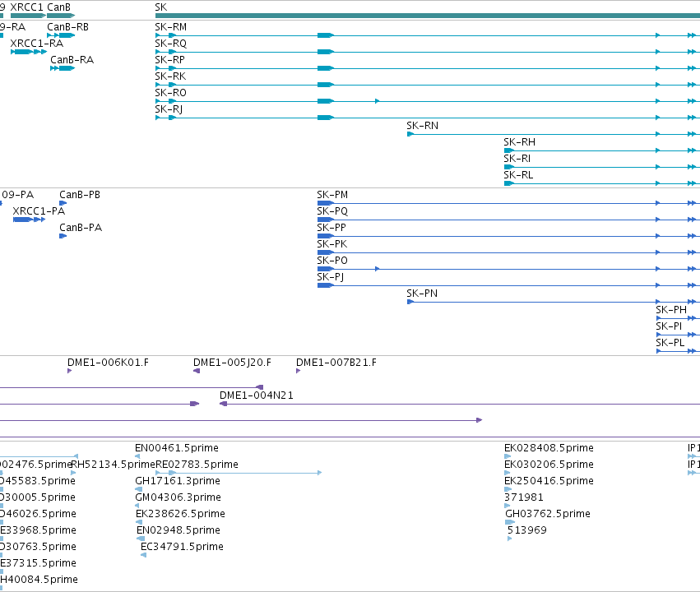Select the SK-PN protein label
The height and width of the screenshot is (592, 700).
[x=422, y=294]
